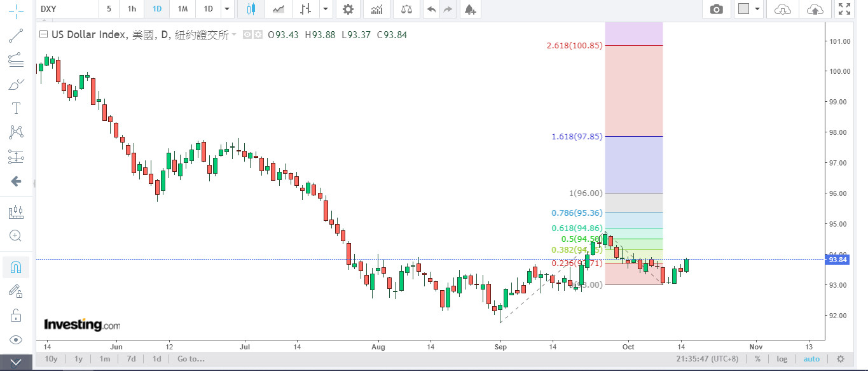This screenshot has width=868, height=371.
Task: Select the text annotation tool
Action: pos(16,108)
